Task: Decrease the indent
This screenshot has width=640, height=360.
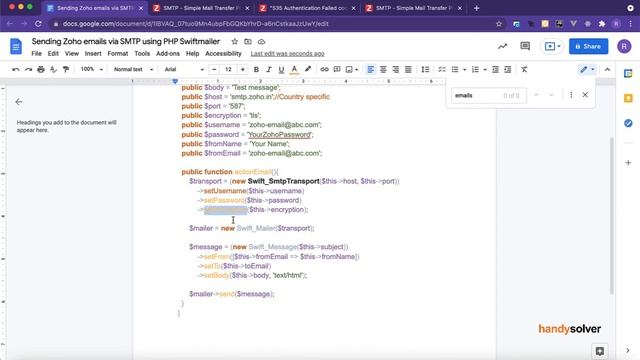Action: [495, 70]
